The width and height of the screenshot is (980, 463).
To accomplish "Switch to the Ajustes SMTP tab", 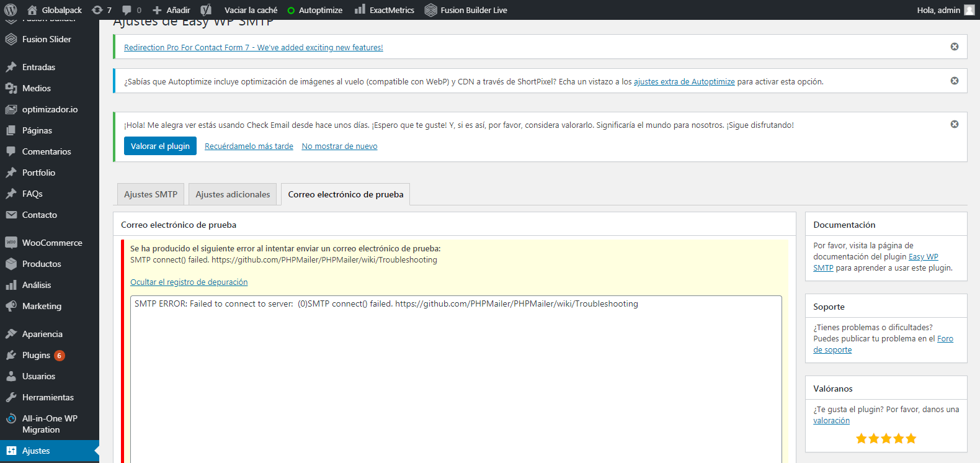I will click(151, 194).
